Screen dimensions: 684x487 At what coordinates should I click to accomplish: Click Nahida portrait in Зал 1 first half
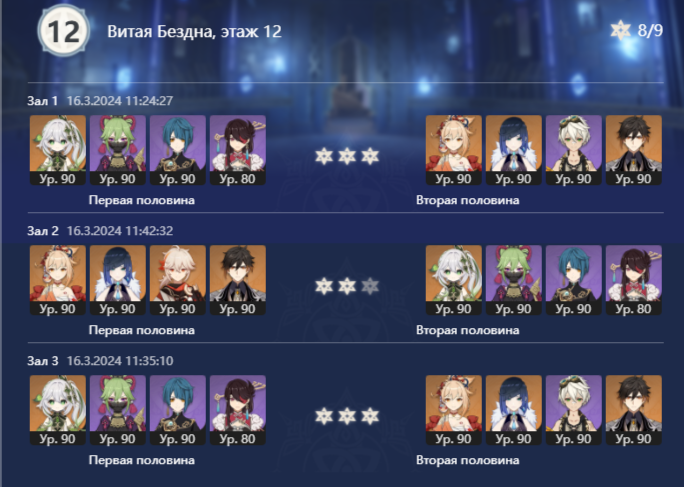point(58,150)
